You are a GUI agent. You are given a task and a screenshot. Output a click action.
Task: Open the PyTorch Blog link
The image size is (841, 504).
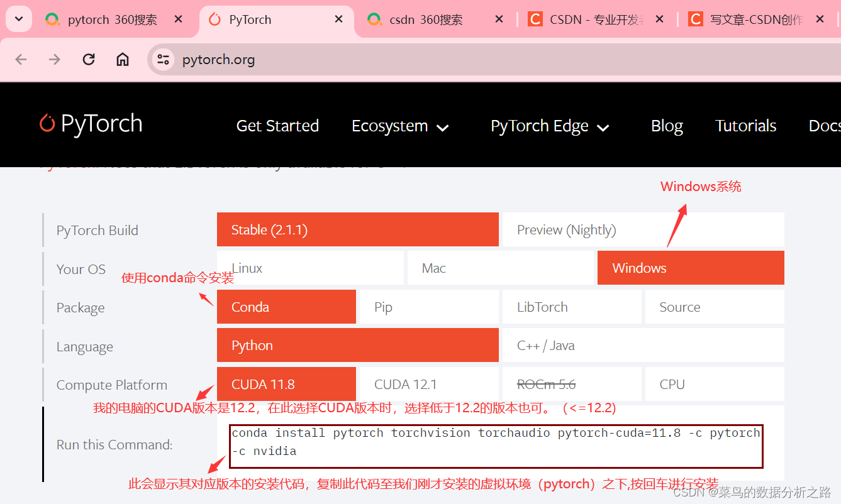click(x=666, y=125)
